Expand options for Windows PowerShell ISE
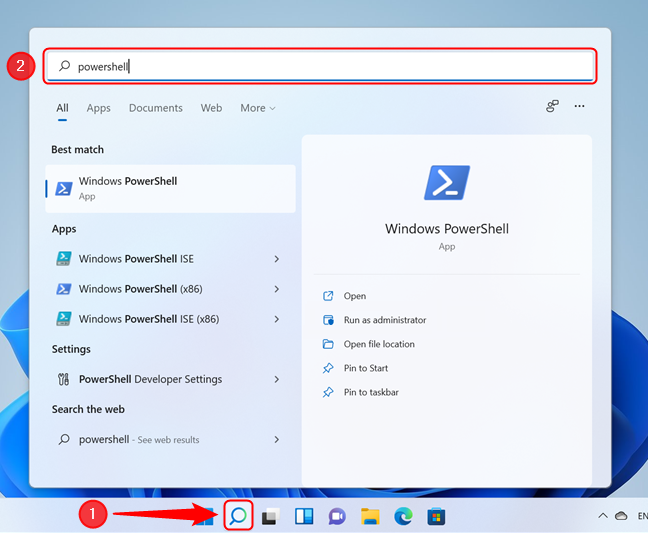 (277, 259)
